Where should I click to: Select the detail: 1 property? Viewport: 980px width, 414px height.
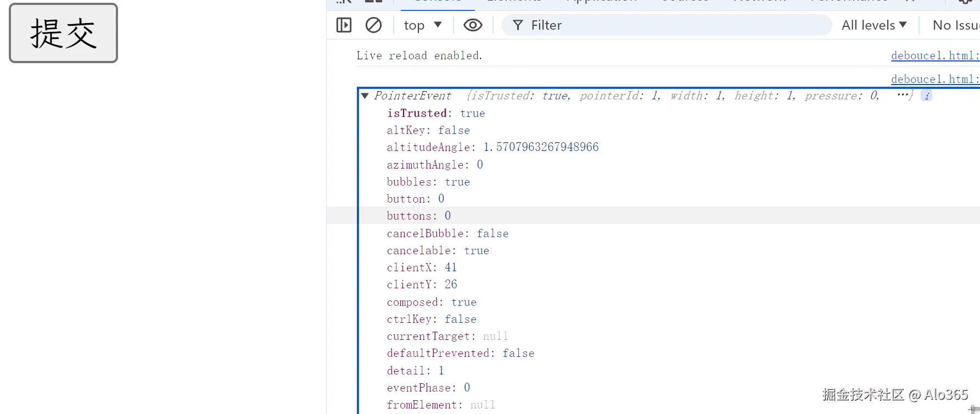tap(416, 371)
